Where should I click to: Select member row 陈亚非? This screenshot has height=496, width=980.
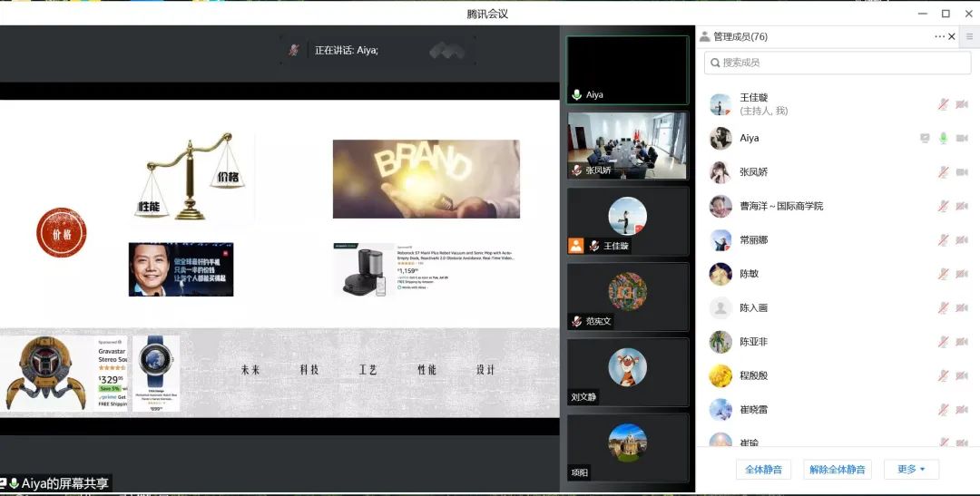click(x=838, y=342)
